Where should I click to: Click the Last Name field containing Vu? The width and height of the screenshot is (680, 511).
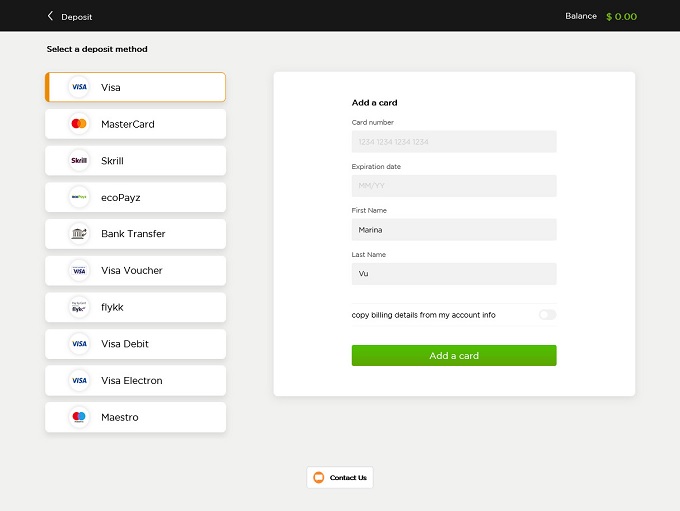coord(454,274)
